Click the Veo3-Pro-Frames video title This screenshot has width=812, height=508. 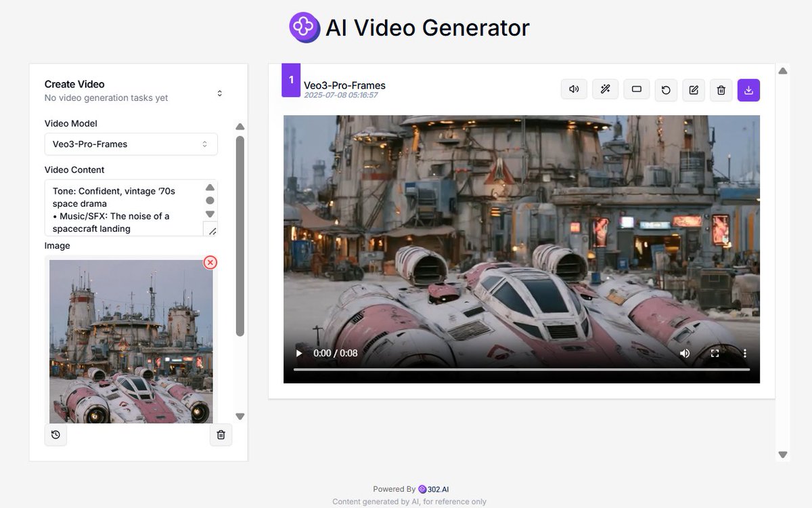coord(344,85)
